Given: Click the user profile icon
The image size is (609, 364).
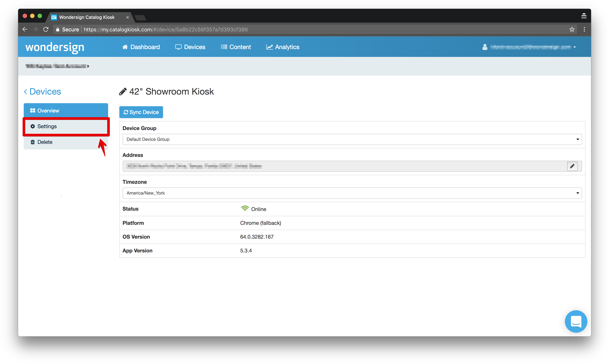Looking at the screenshot, I should point(485,47).
